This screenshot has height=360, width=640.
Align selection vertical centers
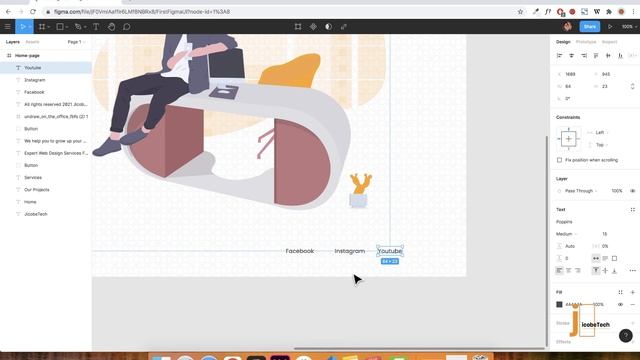click(608, 55)
